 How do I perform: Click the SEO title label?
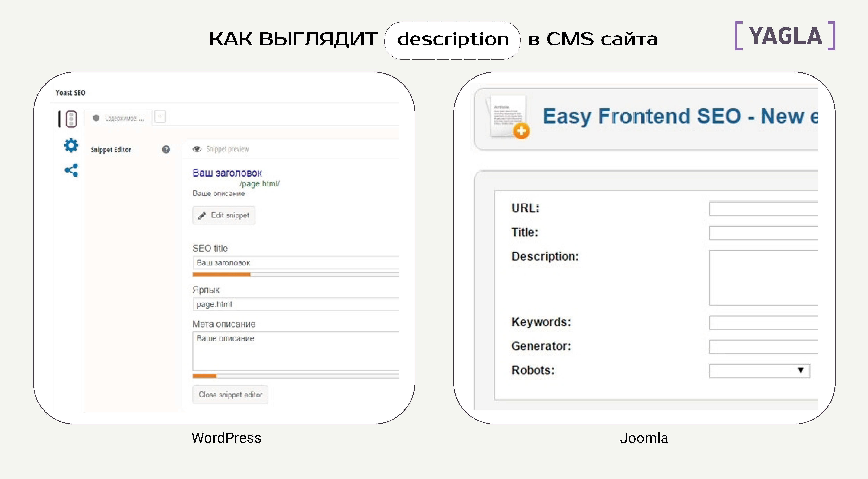click(210, 248)
